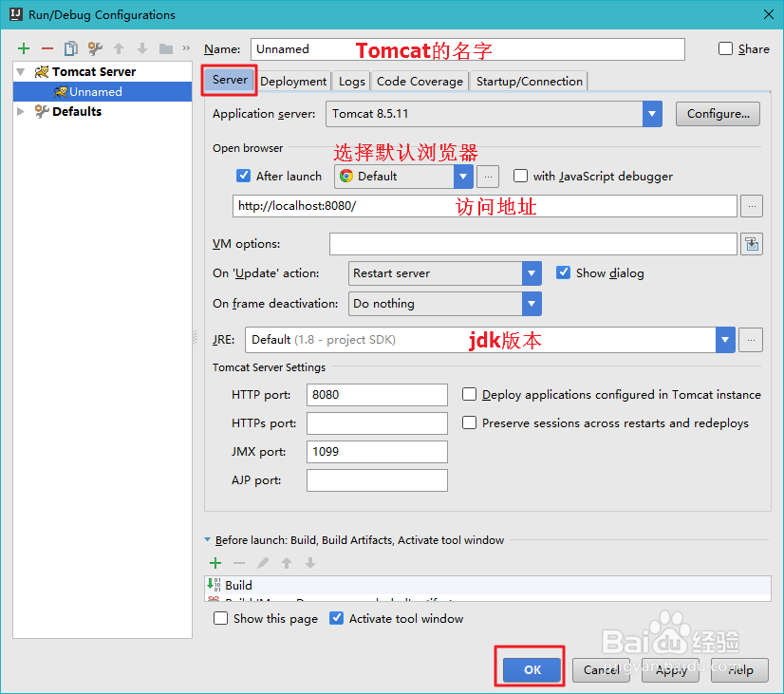Select Defaults label in tree

coord(77,111)
